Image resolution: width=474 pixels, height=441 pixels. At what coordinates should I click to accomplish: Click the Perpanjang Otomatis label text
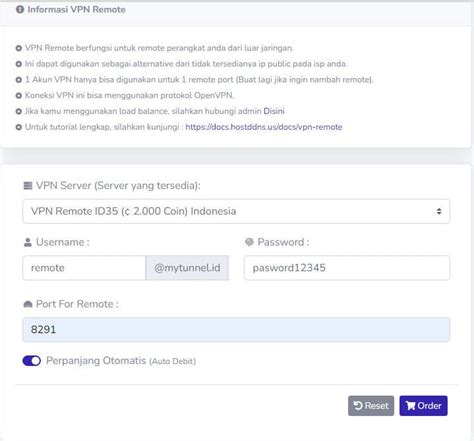(96, 361)
